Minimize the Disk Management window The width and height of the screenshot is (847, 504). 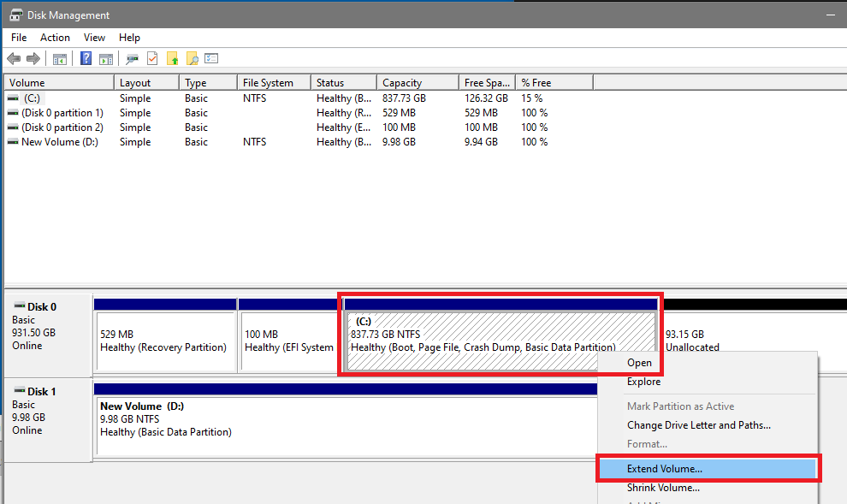click(x=831, y=15)
